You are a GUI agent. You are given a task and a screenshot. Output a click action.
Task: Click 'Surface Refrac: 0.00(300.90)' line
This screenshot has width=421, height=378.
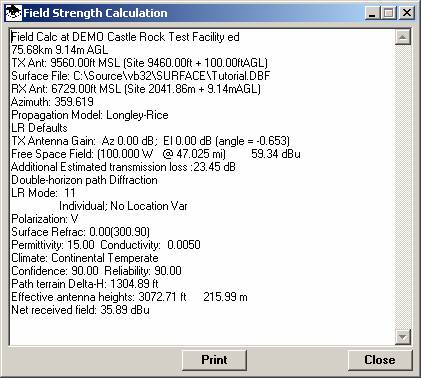point(80,232)
